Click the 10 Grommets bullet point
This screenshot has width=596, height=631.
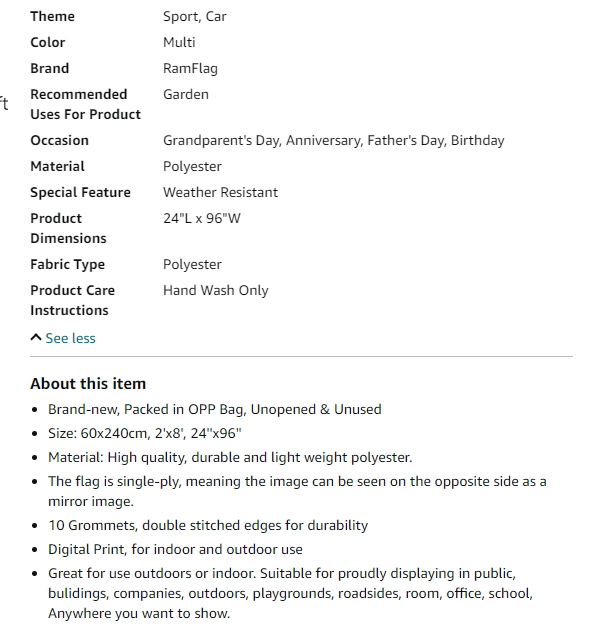click(208, 526)
